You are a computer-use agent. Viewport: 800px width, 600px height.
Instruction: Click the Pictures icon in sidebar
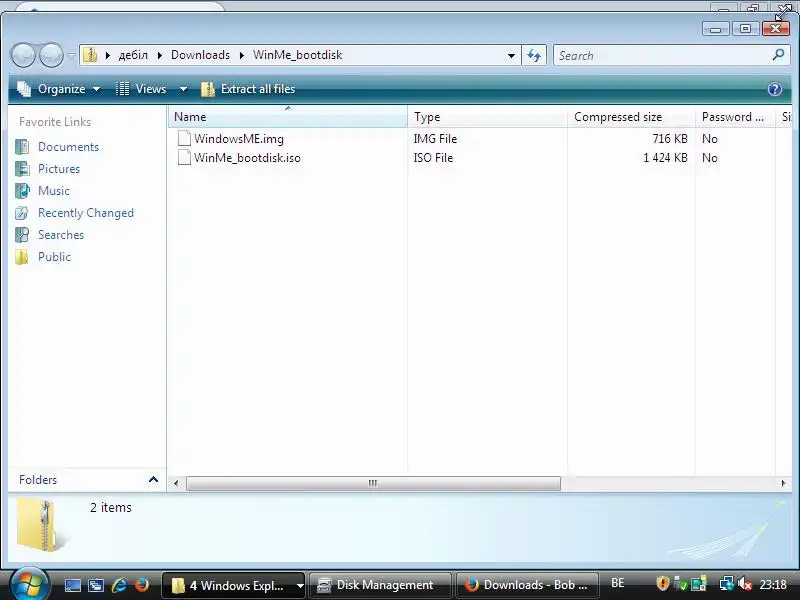22,169
